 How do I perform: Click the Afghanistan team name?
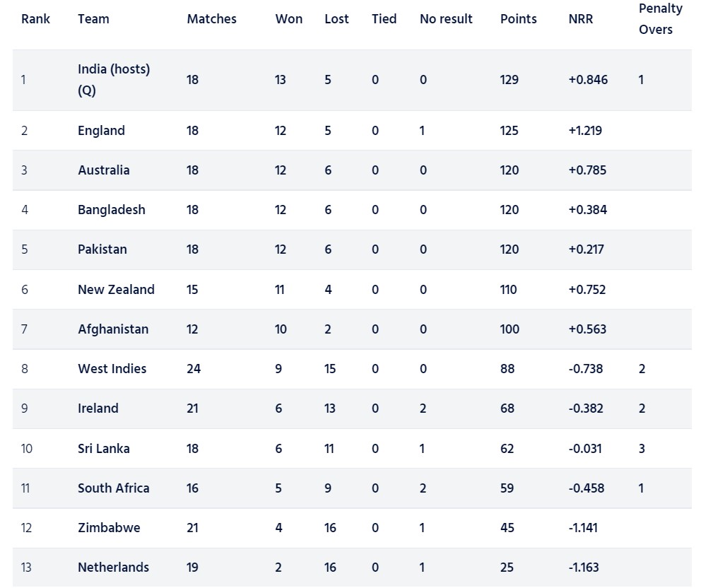click(x=113, y=329)
